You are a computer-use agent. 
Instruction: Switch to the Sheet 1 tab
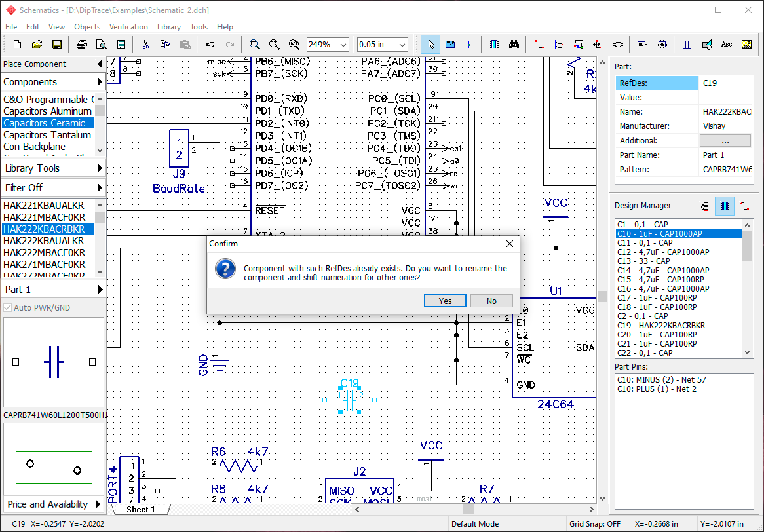(x=141, y=509)
